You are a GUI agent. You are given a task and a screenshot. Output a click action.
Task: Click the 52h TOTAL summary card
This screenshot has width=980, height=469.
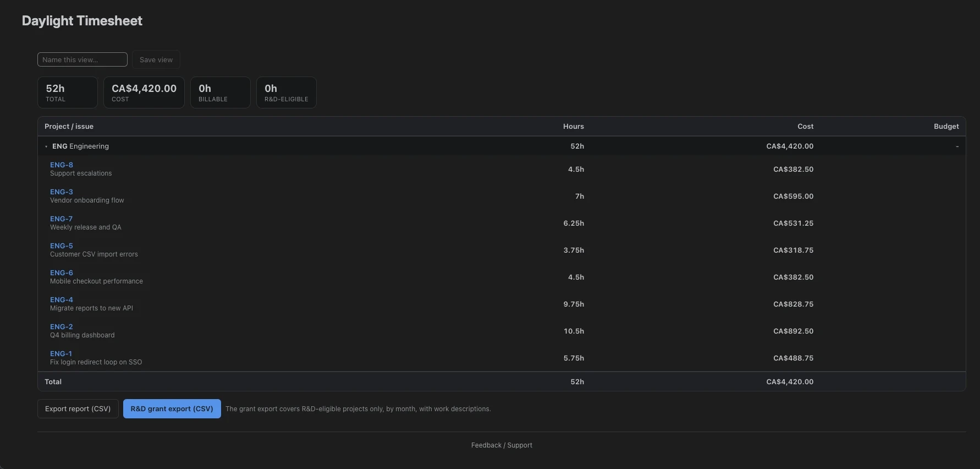coord(68,92)
